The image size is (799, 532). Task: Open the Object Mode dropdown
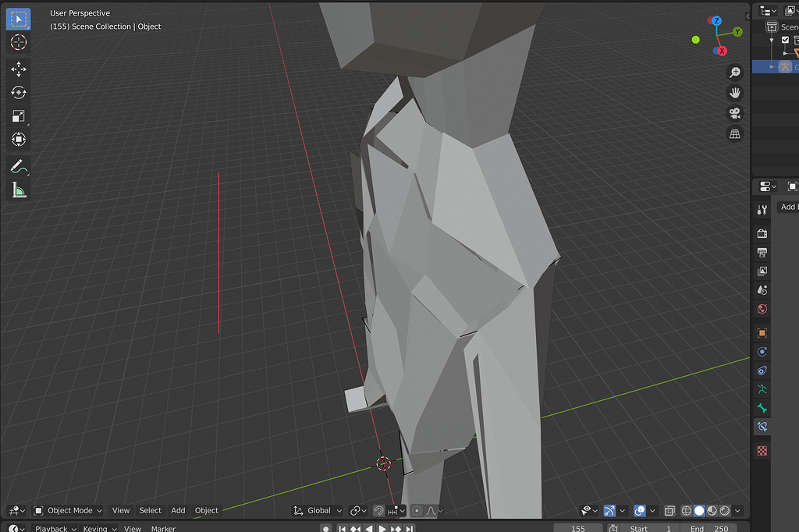point(68,511)
